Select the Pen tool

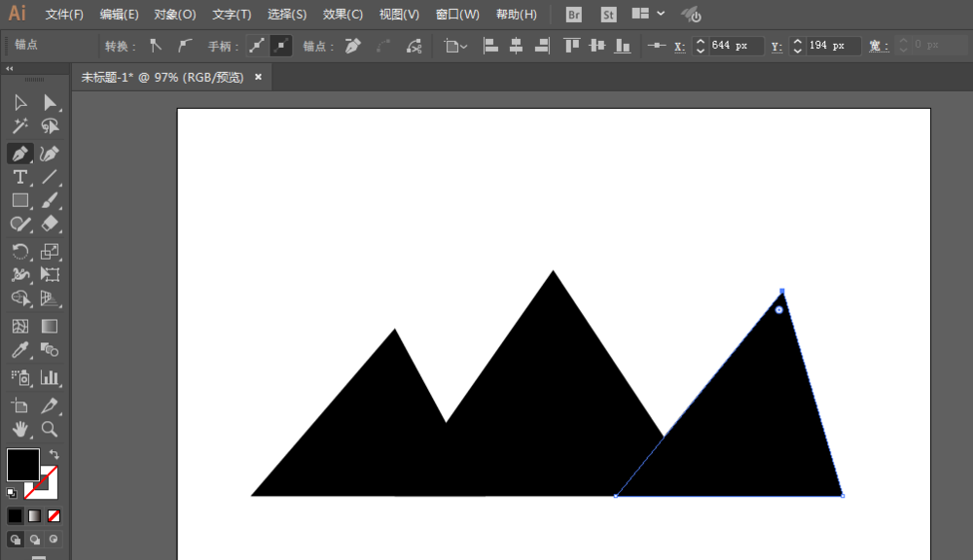[x=19, y=153]
